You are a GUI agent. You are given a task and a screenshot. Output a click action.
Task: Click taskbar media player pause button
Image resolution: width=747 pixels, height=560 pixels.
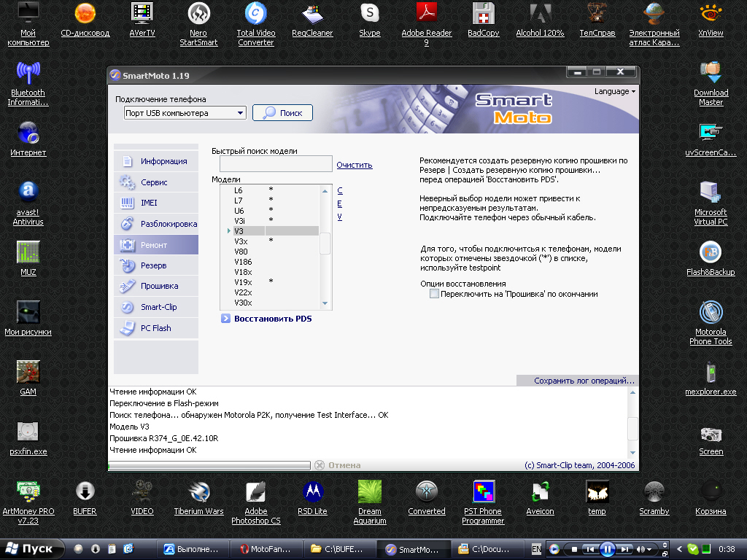(x=608, y=549)
